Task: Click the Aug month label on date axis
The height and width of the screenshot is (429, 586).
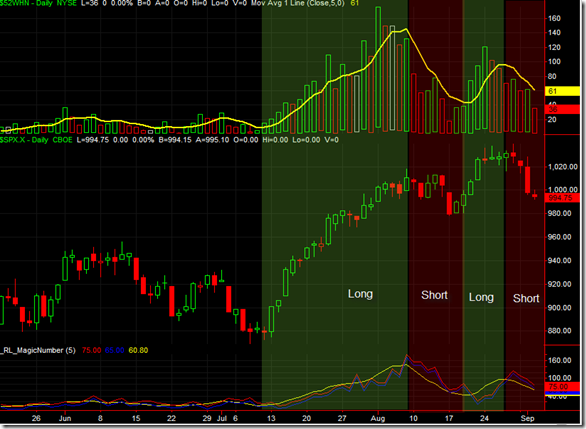Action: [378, 418]
